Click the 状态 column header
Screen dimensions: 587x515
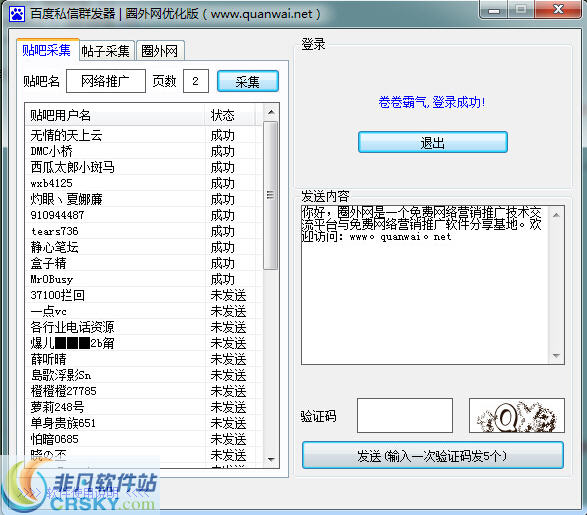coord(231,115)
